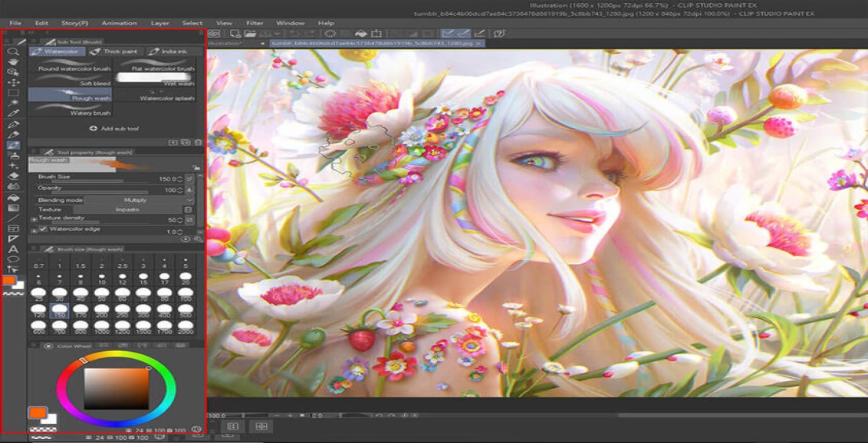This screenshot has width=868, height=443.
Task: Click the Opacity value stepper arrows
Action: (x=180, y=189)
